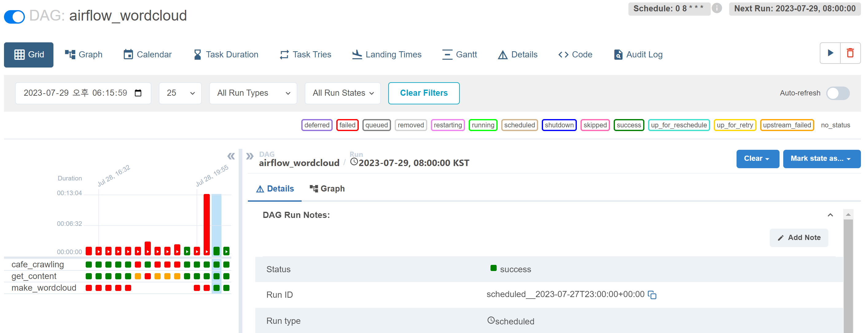This screenshot has height=333, width=868.
Task: Switch to the Calendar view tab
Action: [x=148, y=55]
